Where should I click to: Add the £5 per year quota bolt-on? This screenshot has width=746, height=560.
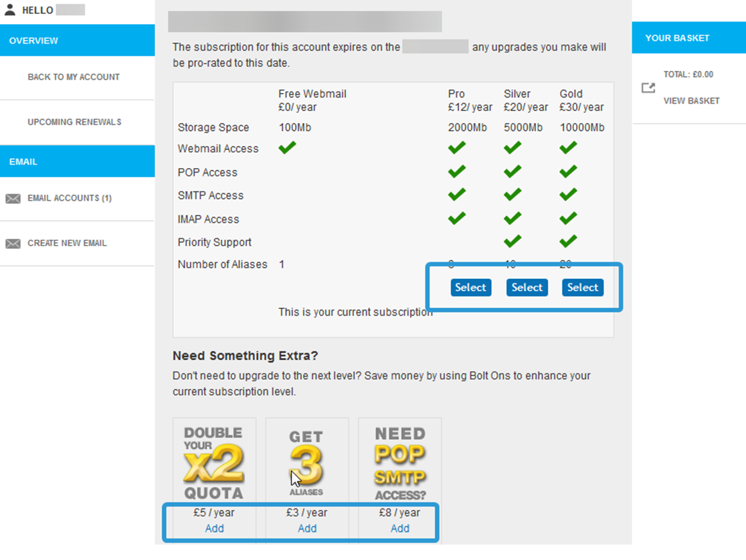(x=214, y=529)
